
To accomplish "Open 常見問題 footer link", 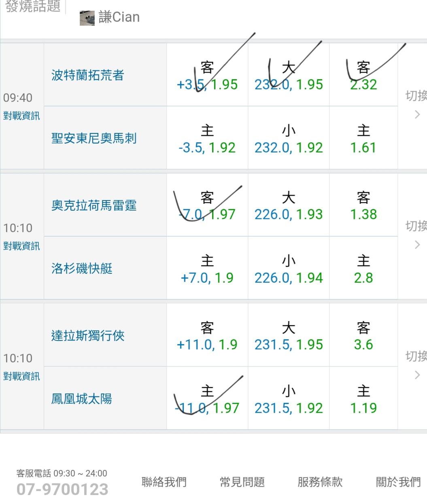I will pos(242,482).
